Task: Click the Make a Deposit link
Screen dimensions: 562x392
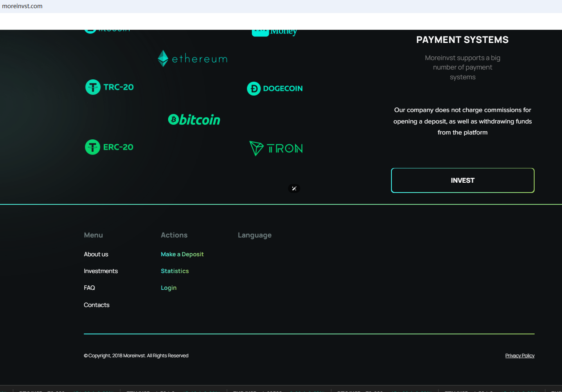Action: 182,254
